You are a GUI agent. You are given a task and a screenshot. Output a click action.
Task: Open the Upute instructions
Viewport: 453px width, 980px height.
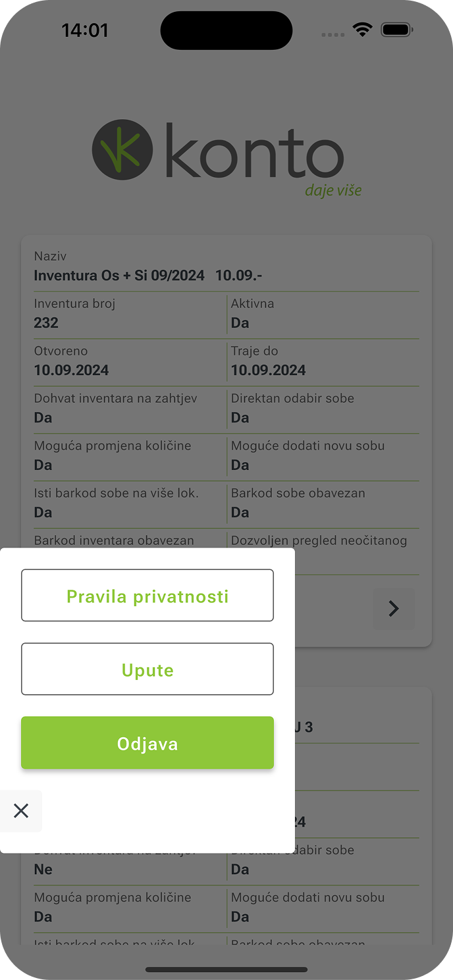point(147,669)
